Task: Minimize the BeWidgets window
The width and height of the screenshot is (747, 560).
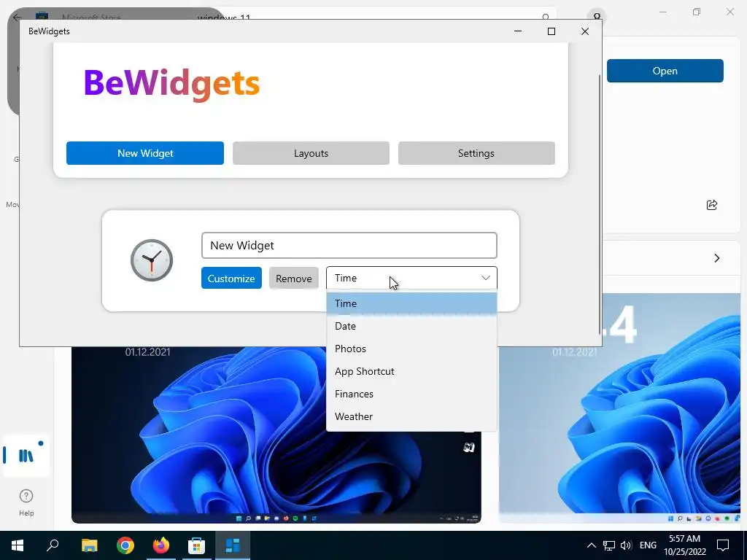Action: (518, 31)
